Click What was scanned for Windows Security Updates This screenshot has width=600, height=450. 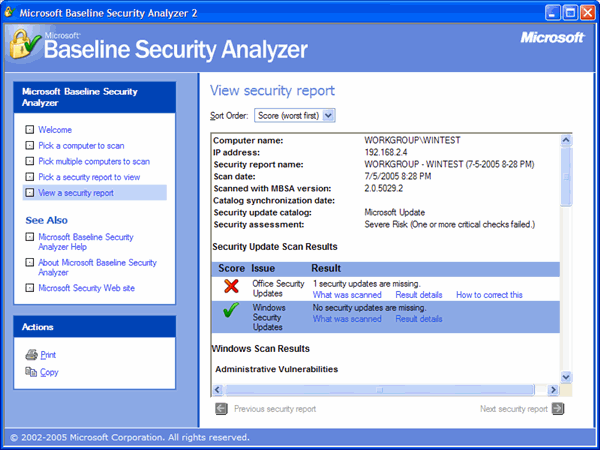(347, 319)
